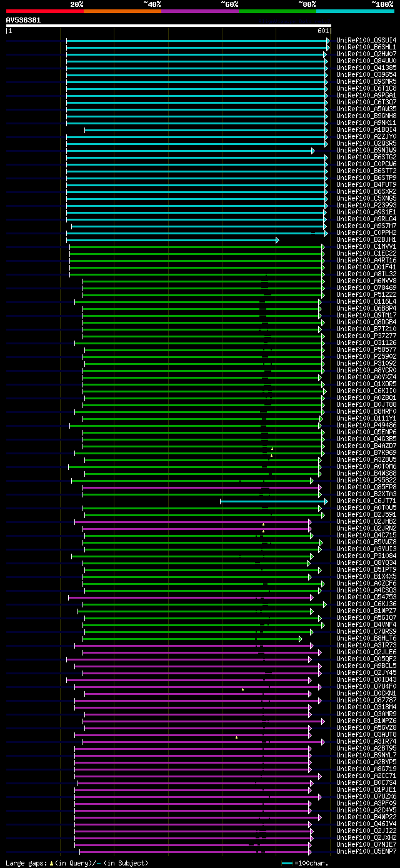Click the arrowhead ending the B8HLT6 bar
The height and width of the screenshot is (868, 400).
pos(300,639)
